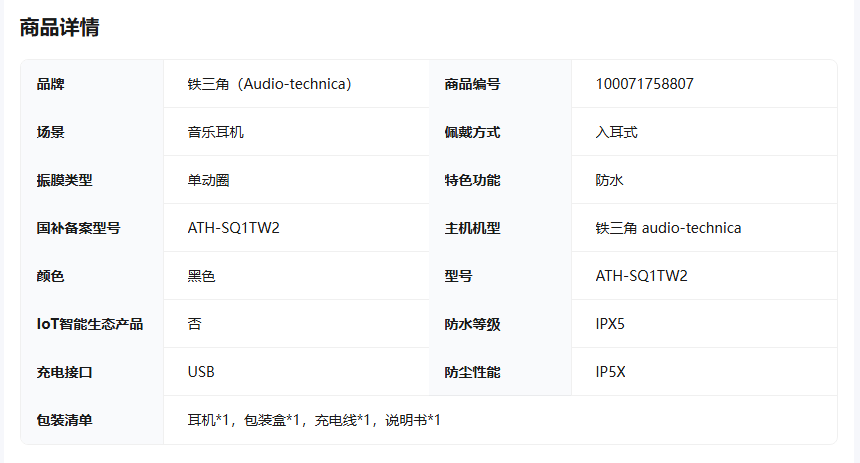Select the 振膜类型 label
860x463 pixels.
click(x=64, y=180)
